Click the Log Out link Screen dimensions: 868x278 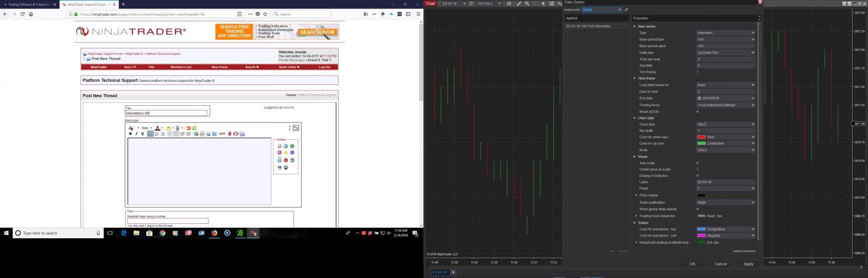325,67
